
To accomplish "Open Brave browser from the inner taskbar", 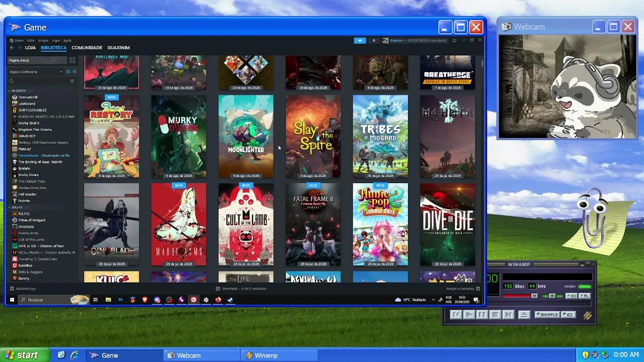I will [x=145, y=300].
